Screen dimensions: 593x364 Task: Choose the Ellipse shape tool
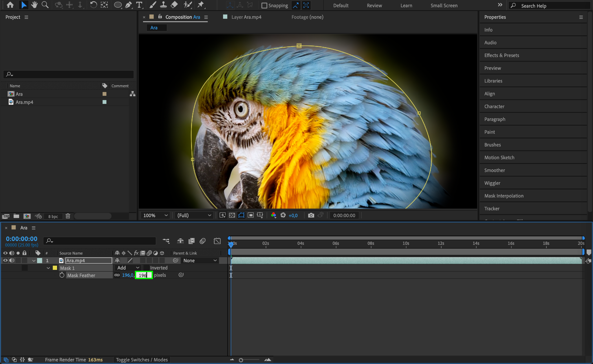pos(118,5)
